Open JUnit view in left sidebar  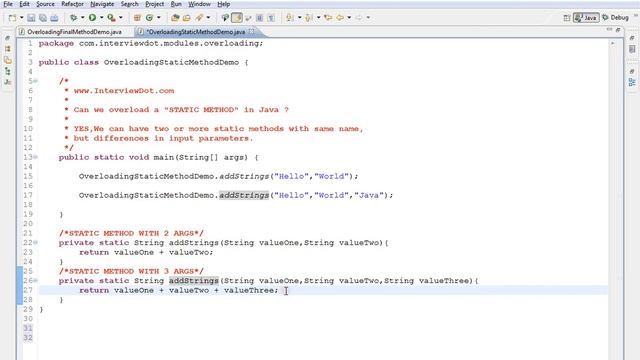tap(7, 82)
